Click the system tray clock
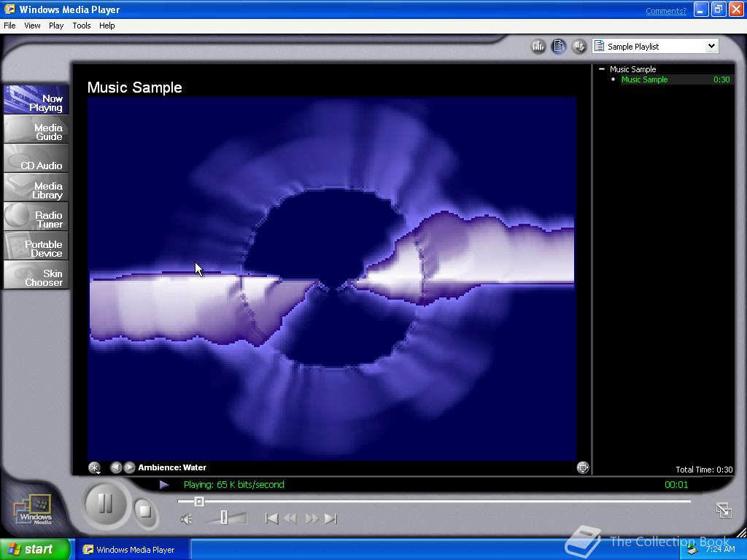This screenshot has height=560, width=747. tap(720, 549)
